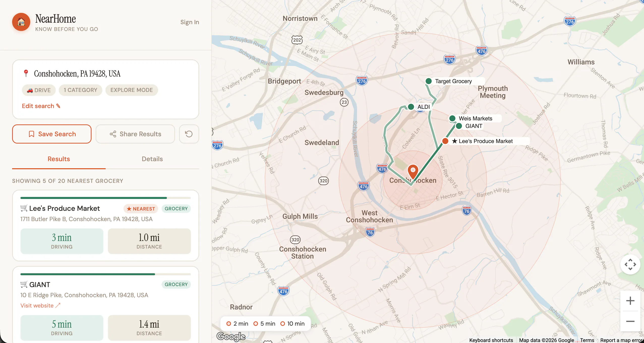Screen dimensions: 644x343
Task: Click the orange home pin on the map
Action: pos(413,172)
